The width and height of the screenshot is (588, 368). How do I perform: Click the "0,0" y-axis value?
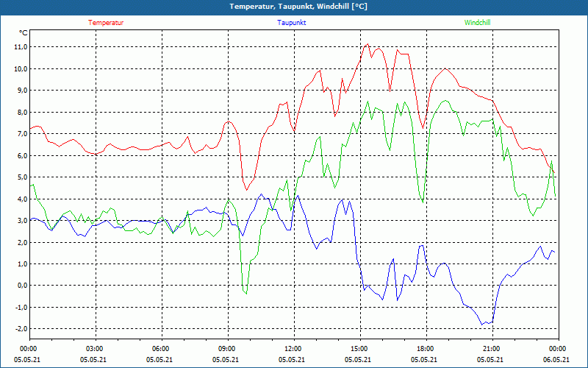[22, 286]
